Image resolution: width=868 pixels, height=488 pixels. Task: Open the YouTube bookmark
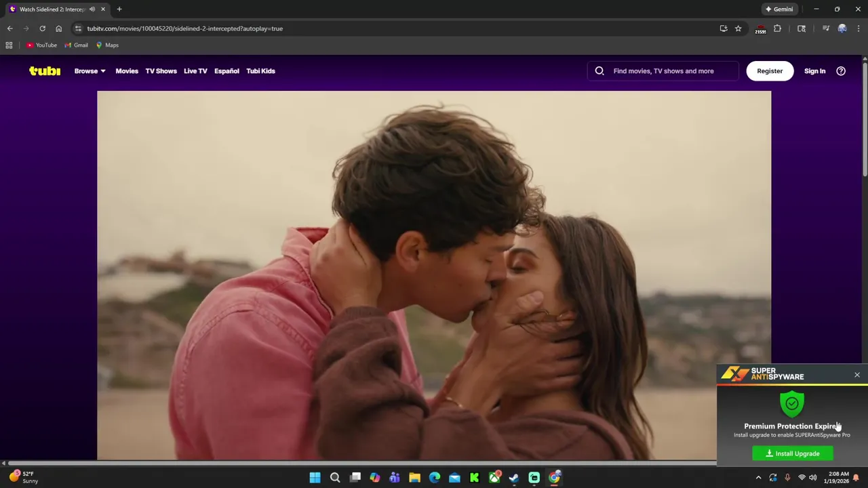click(41, 45)
